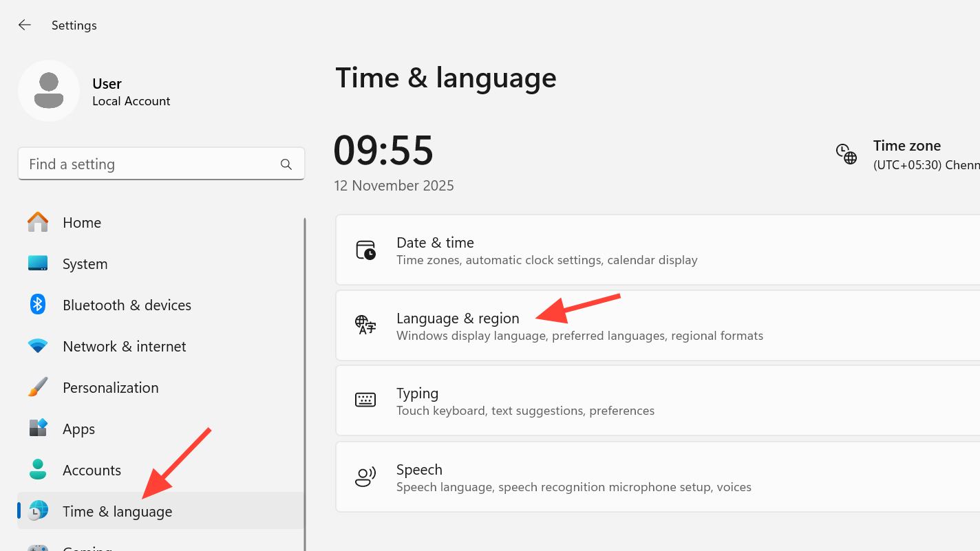Open System settings category

(160, 263)
